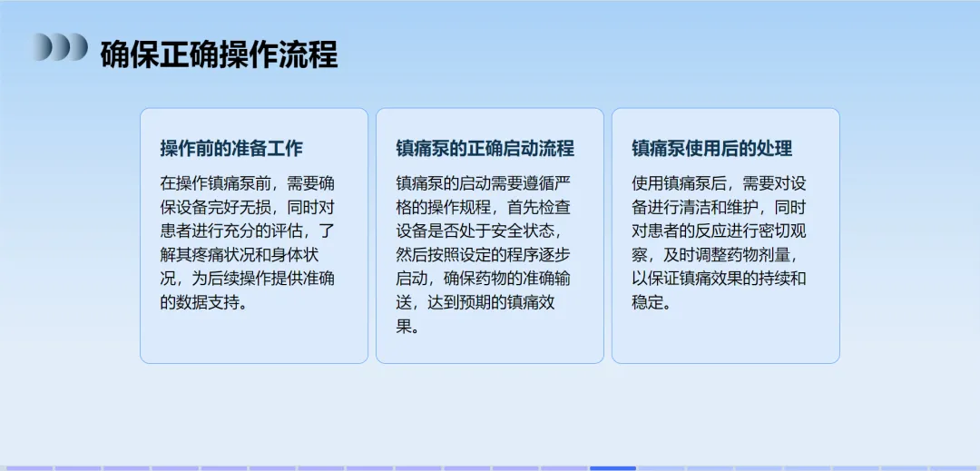Viewport: 980px width, 471px height.
Task: Click the line 使用镇痛泵后，需要对设
Action: (719, 183)
